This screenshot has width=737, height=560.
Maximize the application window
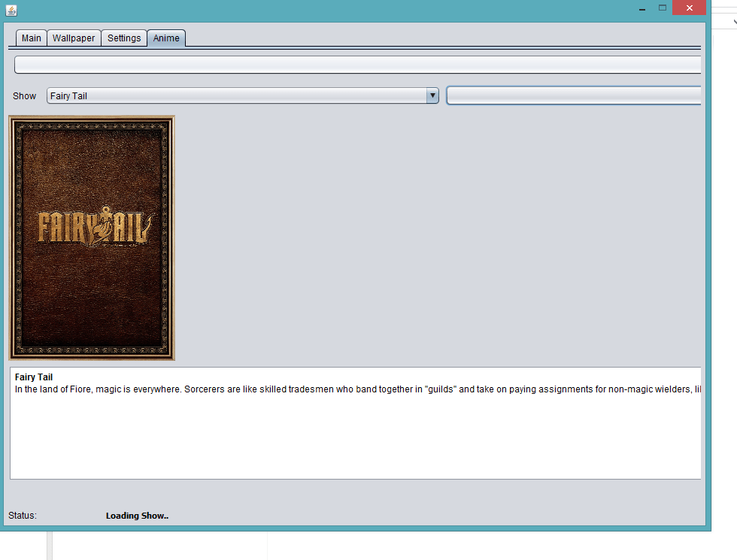663,8
